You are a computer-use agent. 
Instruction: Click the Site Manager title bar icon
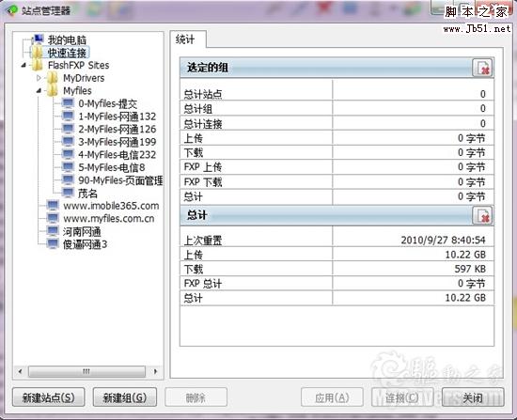pyautogui.click(x=12, y=10)
